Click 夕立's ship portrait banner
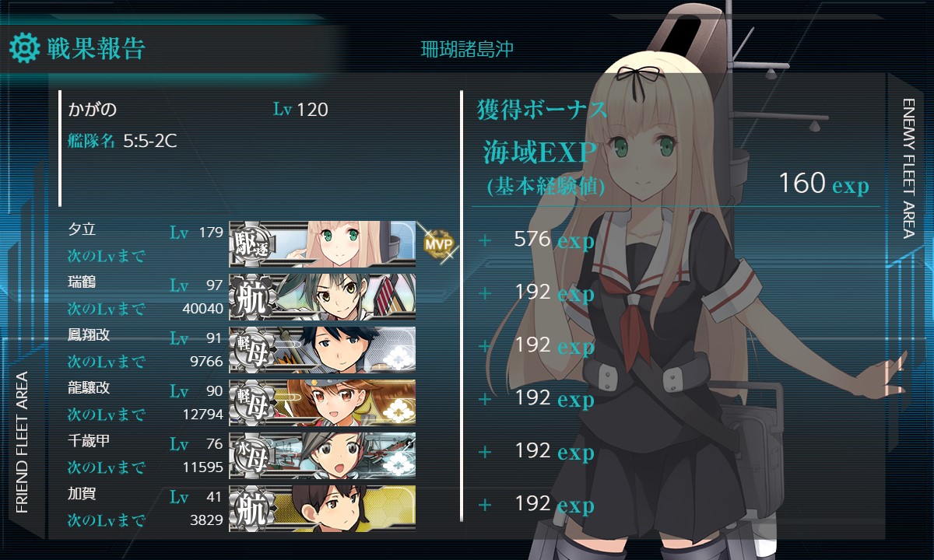 [x=322, y=244]
